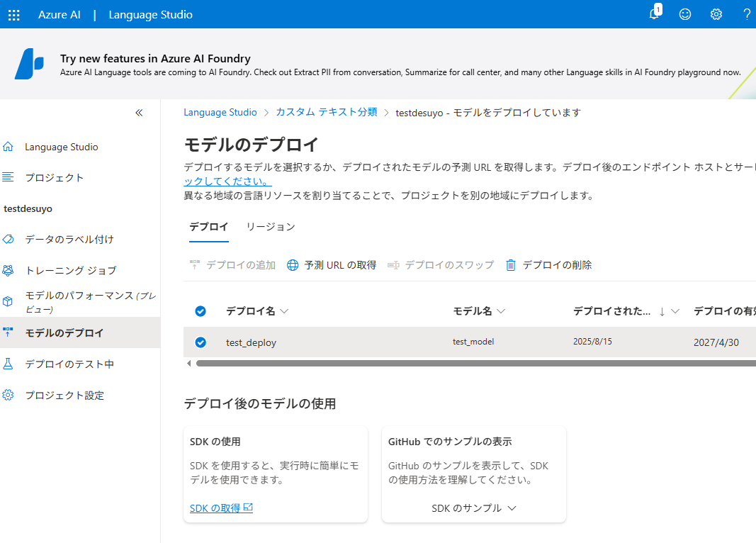756x543 pixels.
Task: Open the help question mark icon
Action: 747,14
